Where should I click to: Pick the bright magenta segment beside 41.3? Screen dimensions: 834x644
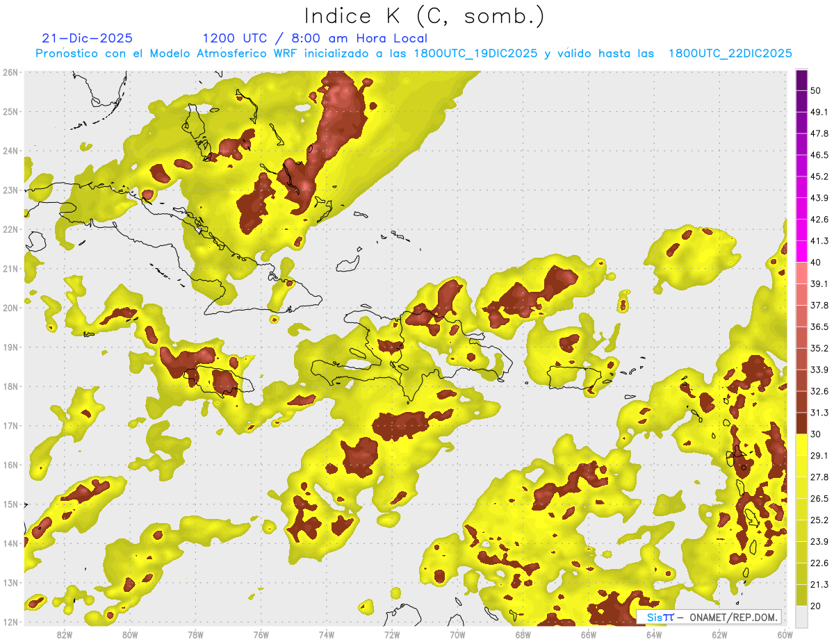click(x=802, y=251)
